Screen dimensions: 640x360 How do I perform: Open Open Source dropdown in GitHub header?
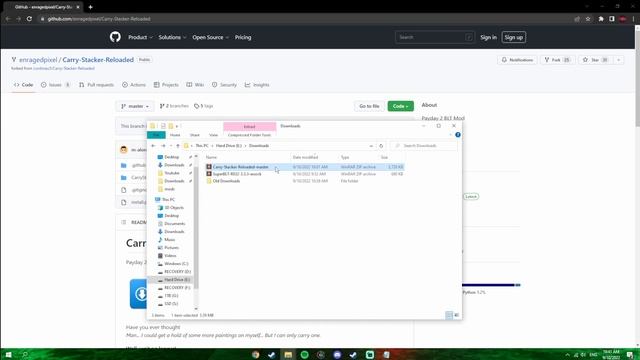coord(211,37)
